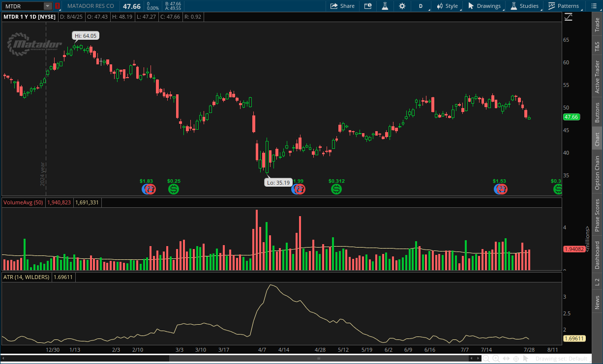Open the Style dropdown

click(448, 6)
